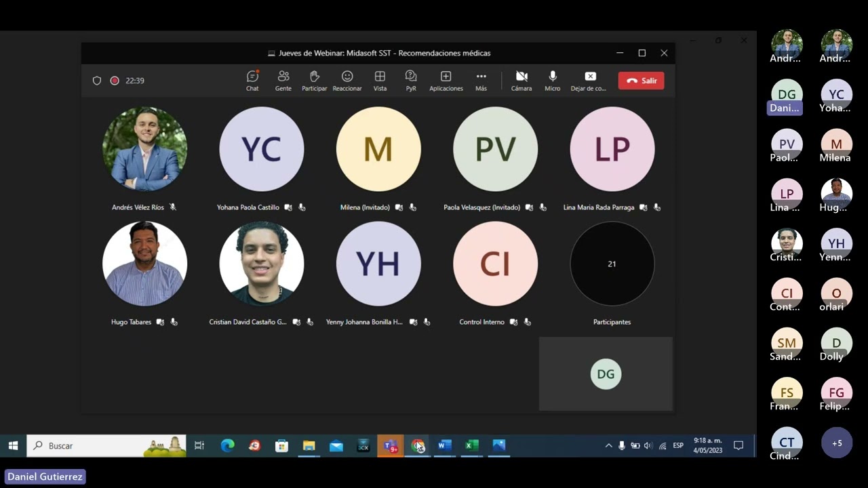Select Felipe FG avatar in side strip
Image resolution: width=868 pixels, height=488 pixels.
837,394
